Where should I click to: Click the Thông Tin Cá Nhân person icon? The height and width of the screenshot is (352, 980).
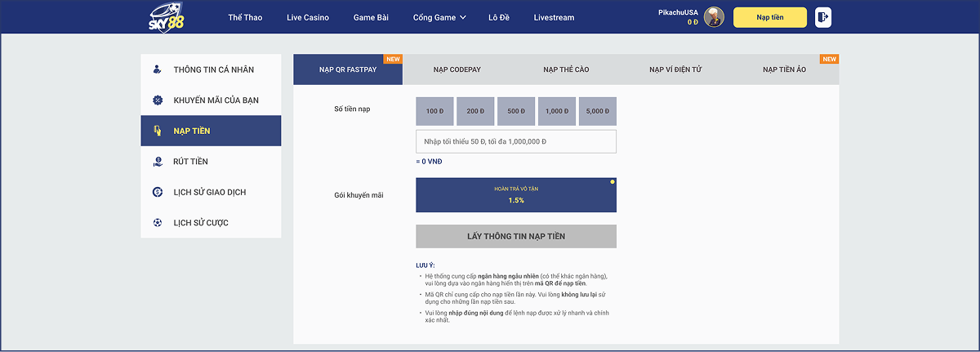pos(158,69)
